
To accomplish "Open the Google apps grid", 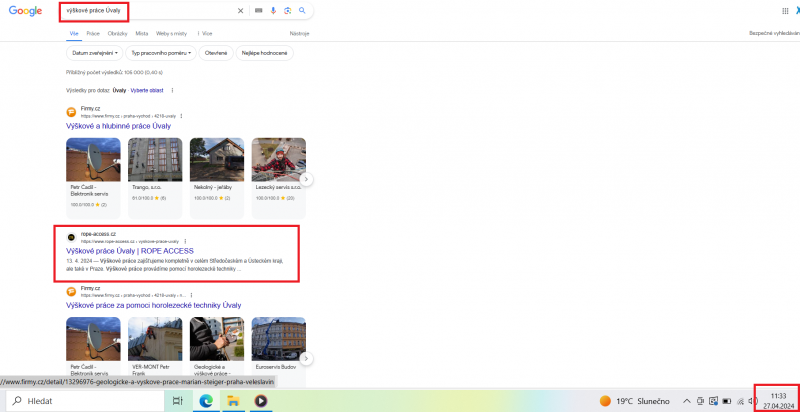I will [x=785, y=11].
